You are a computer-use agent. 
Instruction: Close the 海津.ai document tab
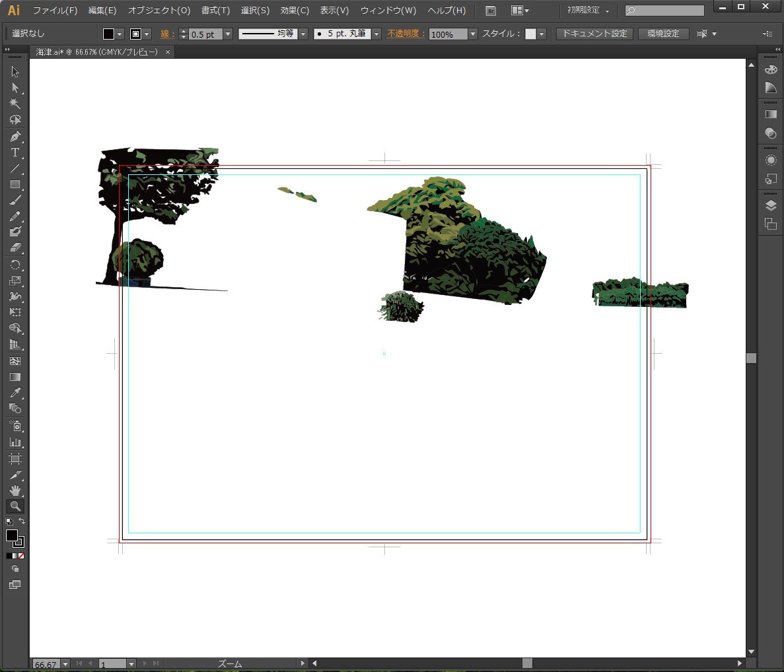[x=168, y=52]
